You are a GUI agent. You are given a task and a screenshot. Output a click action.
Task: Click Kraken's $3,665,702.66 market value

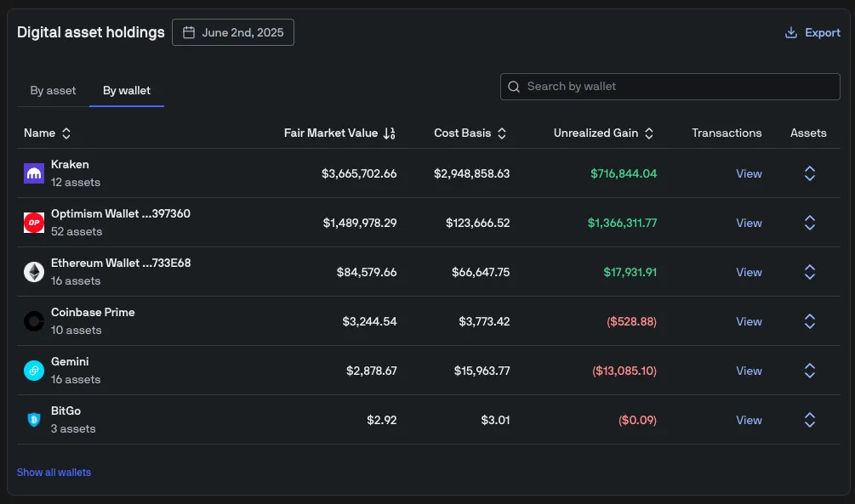[x=359, y=174]
